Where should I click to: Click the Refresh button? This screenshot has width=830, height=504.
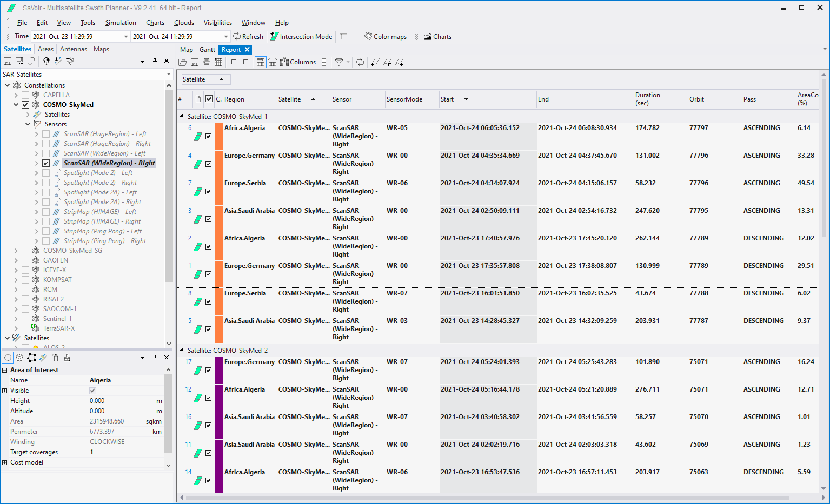click(248, 37)
